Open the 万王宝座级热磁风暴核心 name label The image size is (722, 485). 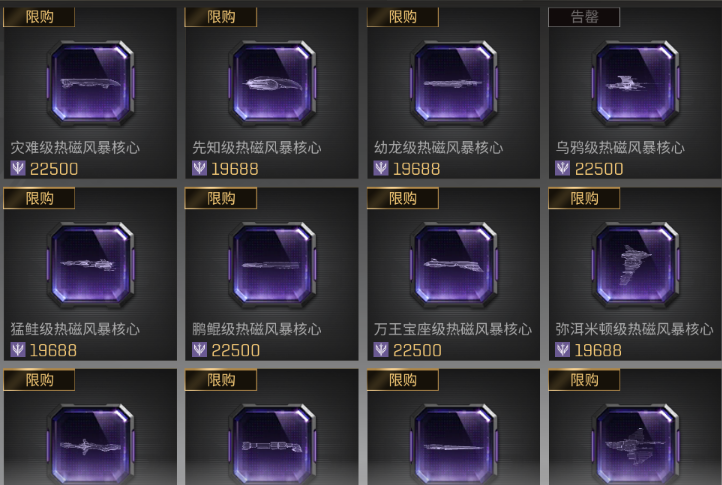[453, 329]
